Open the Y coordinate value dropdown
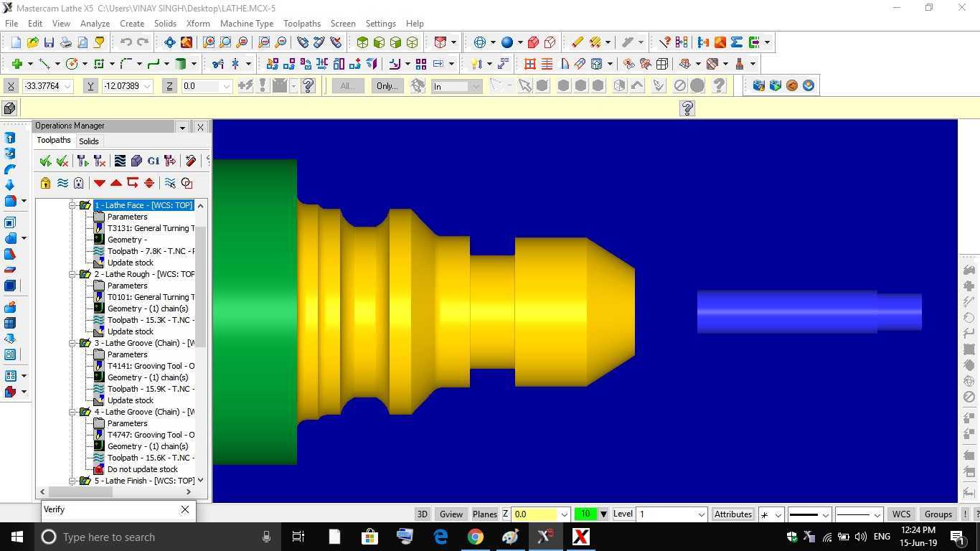 (147, 86)
